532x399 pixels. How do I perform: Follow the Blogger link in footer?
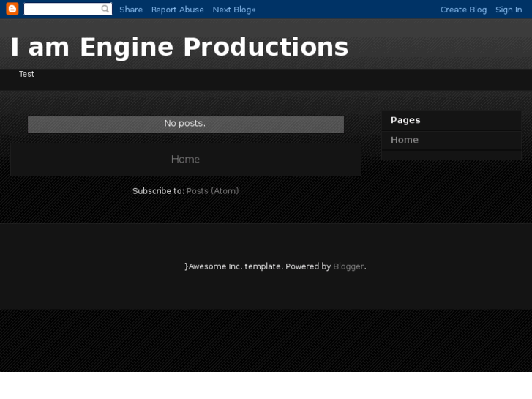[348, 266]
